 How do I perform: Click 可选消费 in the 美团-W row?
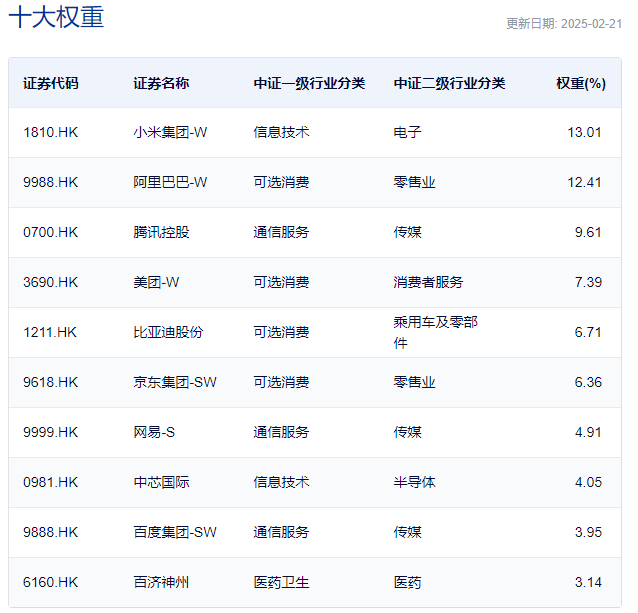click(281, 282)
